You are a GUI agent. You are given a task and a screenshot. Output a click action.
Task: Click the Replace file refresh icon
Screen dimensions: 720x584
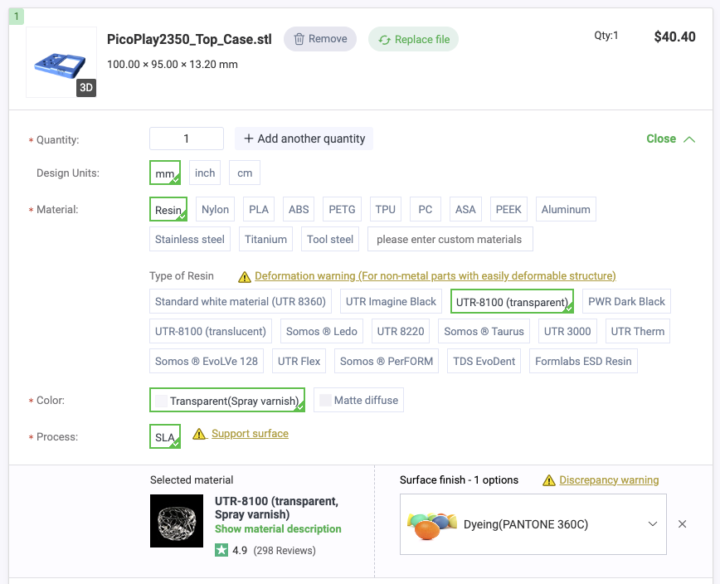tap(383, 40)
